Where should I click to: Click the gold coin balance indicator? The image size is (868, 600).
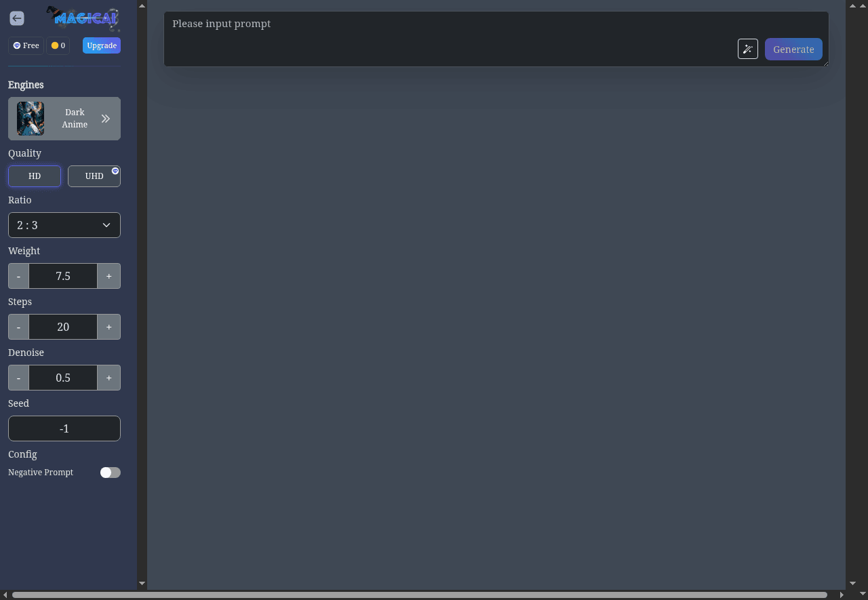(58, 45)
